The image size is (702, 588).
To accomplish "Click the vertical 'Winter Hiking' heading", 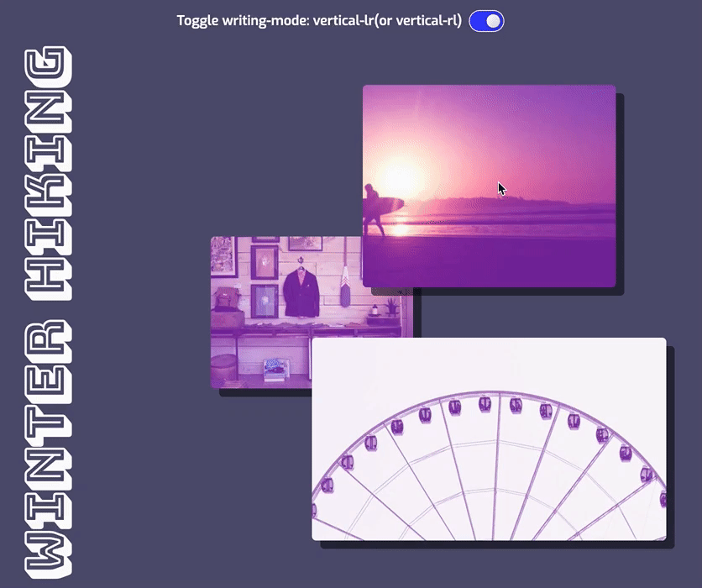I will tap(49, 312).
